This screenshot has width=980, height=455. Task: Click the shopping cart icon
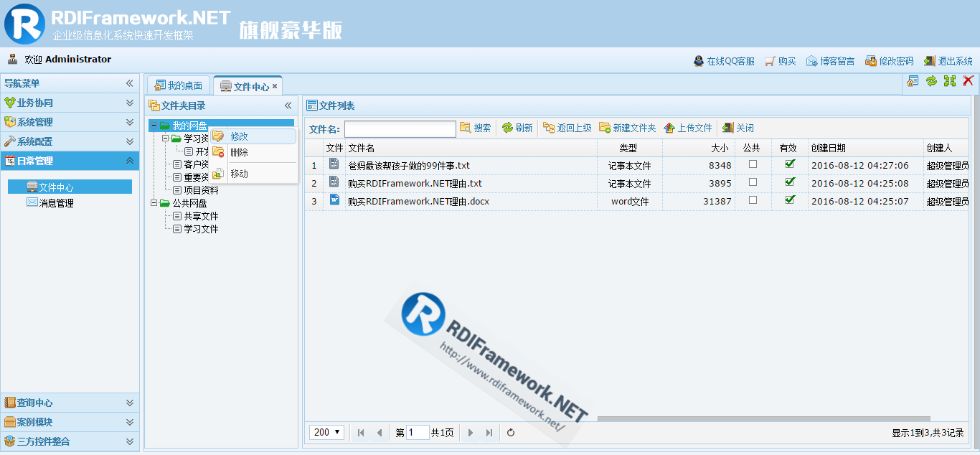click(x=771, y=61)
